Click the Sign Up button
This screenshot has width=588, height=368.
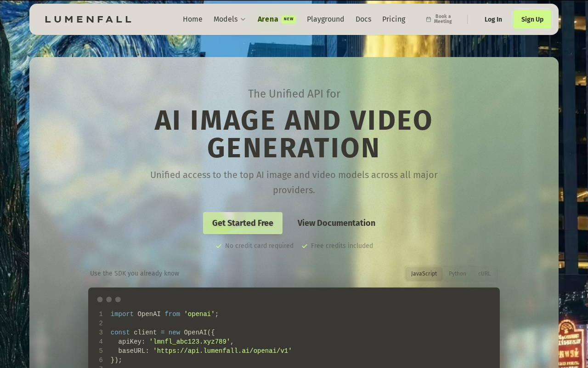532,19
